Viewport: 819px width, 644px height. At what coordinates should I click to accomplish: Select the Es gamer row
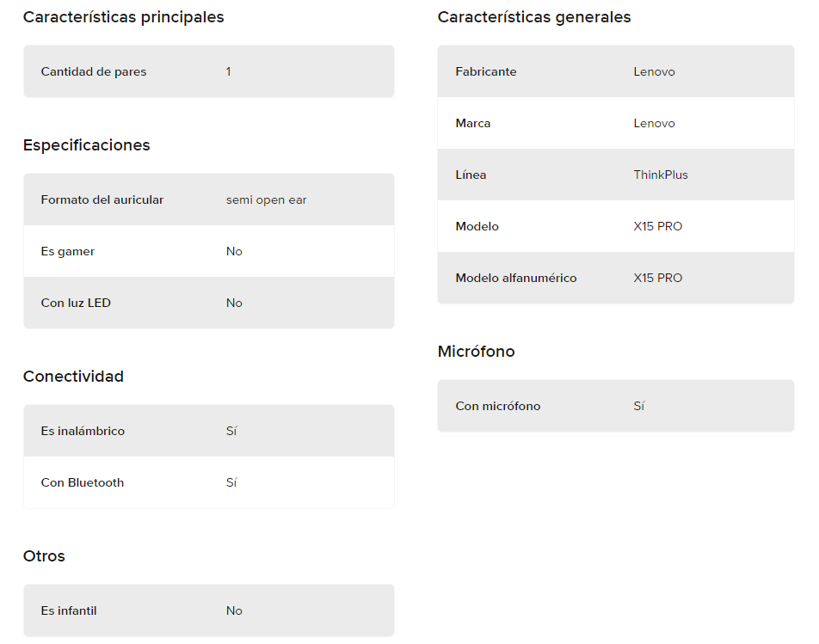click(209, 251)
